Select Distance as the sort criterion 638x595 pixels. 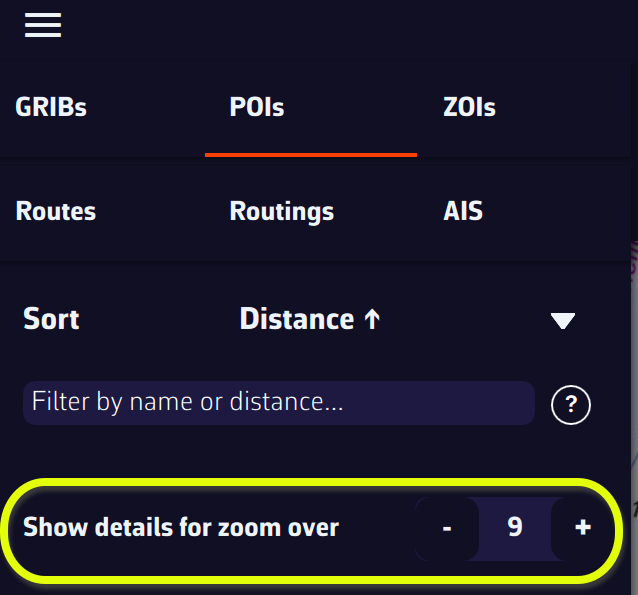(x=297, y=319)
